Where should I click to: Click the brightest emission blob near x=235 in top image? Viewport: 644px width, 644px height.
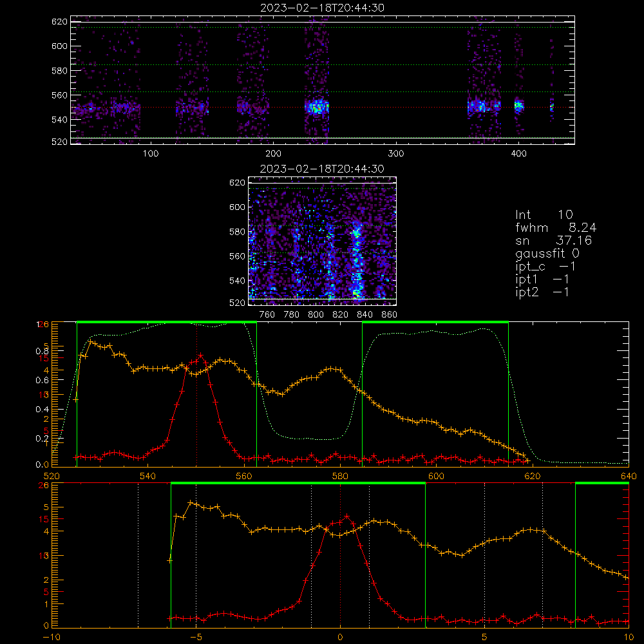click(x=317, y=107)
